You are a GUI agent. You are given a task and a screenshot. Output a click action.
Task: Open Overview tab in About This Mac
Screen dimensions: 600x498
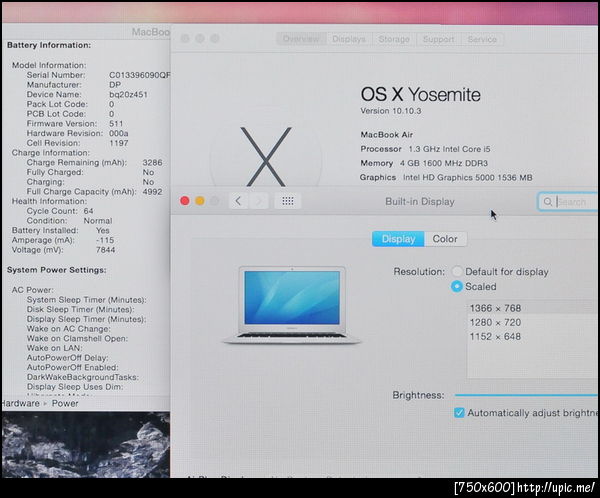(301, 39)
